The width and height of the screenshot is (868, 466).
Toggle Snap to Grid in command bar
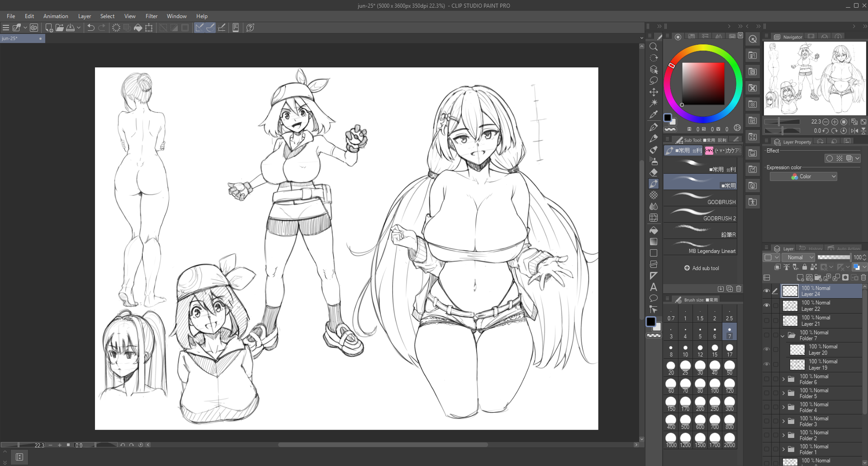pyautogui.click(x=222, y=28)
